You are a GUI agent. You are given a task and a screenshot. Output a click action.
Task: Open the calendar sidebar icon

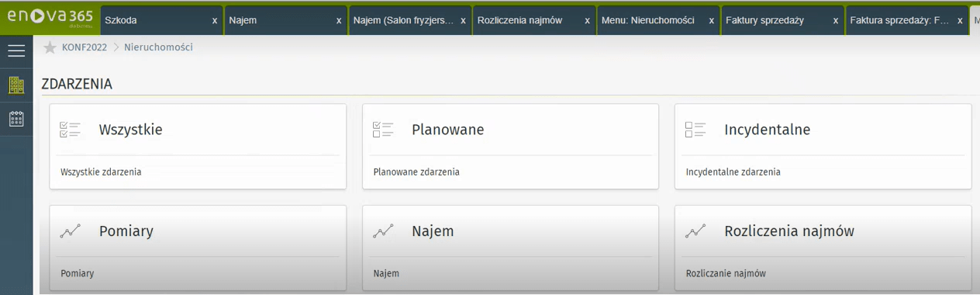(16, 119)
